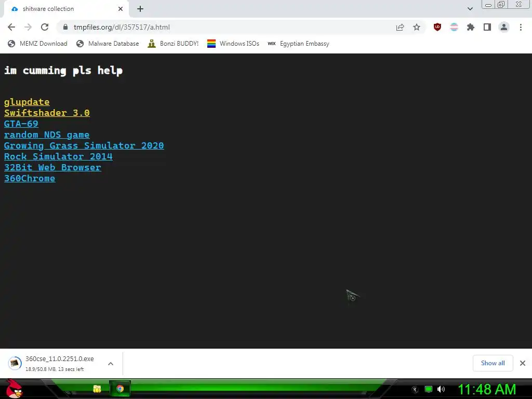Open the Malware Database bookmark
Image resolution: width=532 pixels, height=399 pixels.
tap(108, 44)
